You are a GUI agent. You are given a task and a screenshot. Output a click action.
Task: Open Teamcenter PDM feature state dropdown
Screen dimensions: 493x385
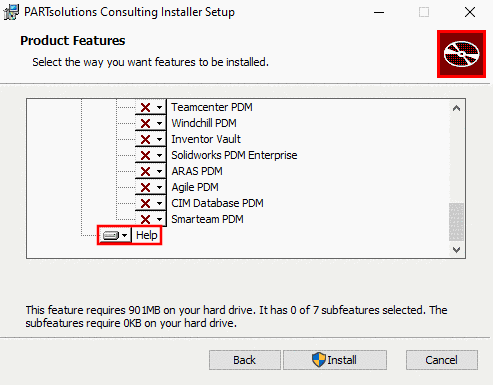[x=150, y=107]
